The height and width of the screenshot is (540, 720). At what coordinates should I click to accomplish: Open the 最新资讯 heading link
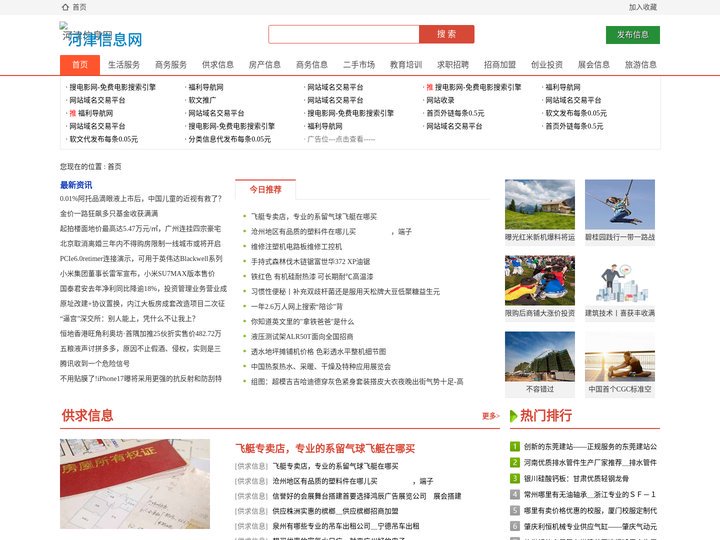(x=76, y=185)
